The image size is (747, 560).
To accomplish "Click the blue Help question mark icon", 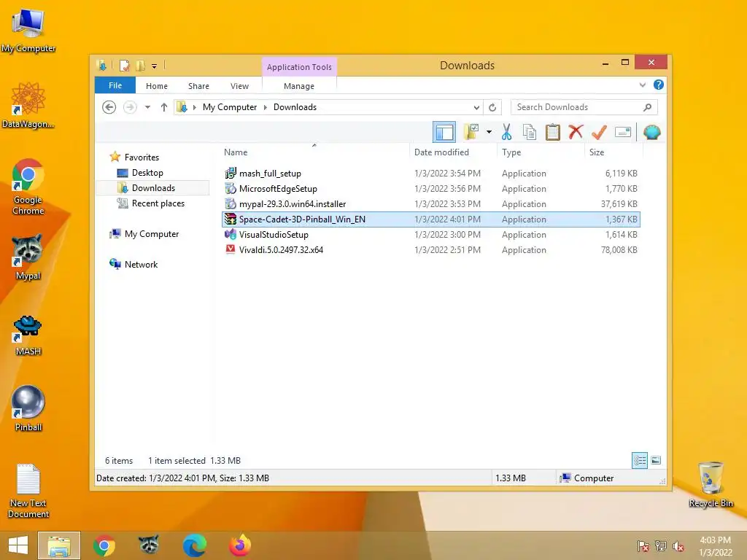I will tap(659, 85).
